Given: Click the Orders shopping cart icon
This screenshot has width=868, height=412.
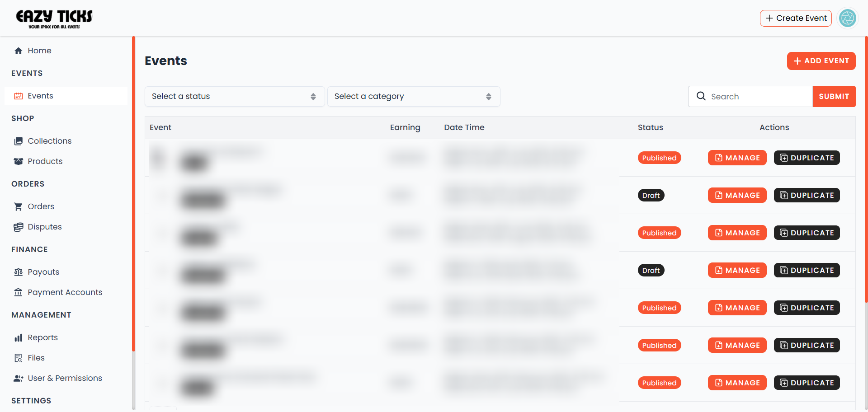Looking at the screenshot, I should 18,206.
